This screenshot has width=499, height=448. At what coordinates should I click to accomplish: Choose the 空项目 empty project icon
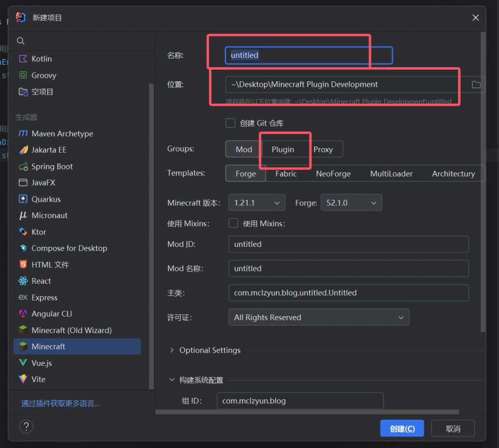coord(23,92)
